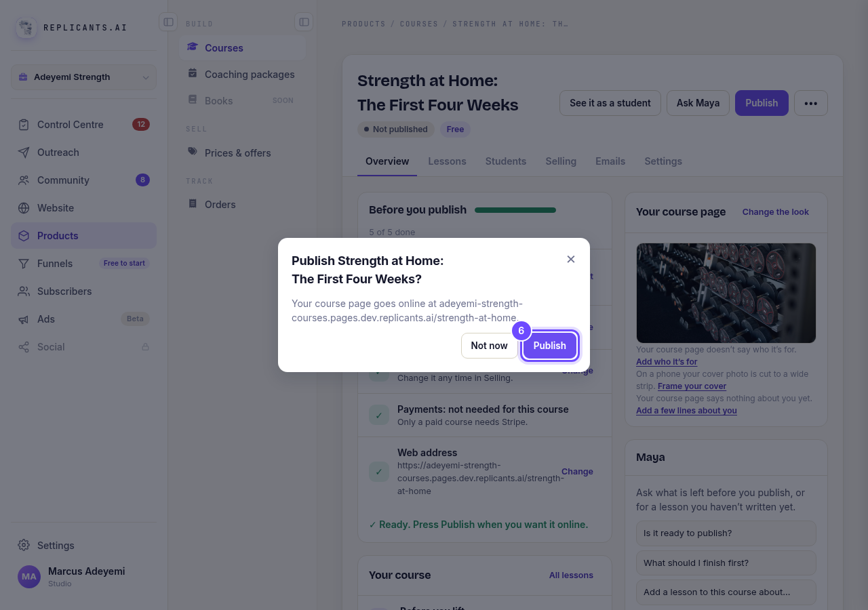
Task: Open Funnels filter icon
Action: point(24,264)
